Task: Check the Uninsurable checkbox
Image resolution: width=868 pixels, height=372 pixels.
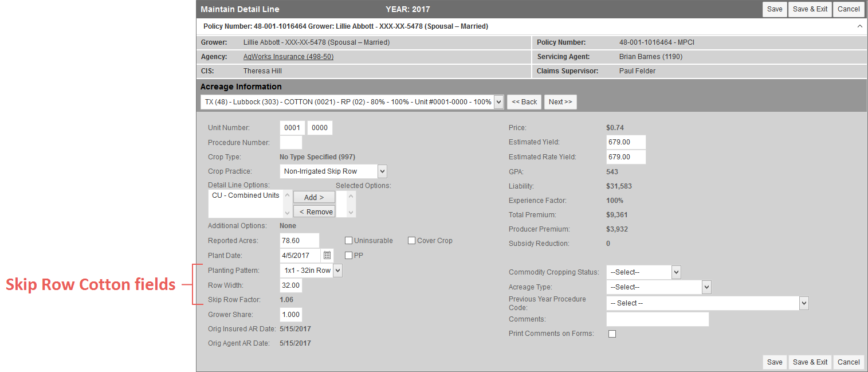Action: (348, 241)
